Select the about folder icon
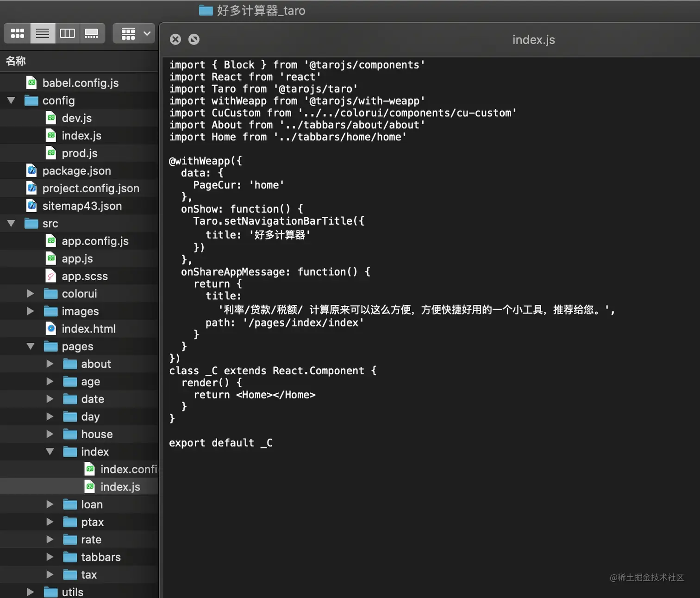 point(70,364)
